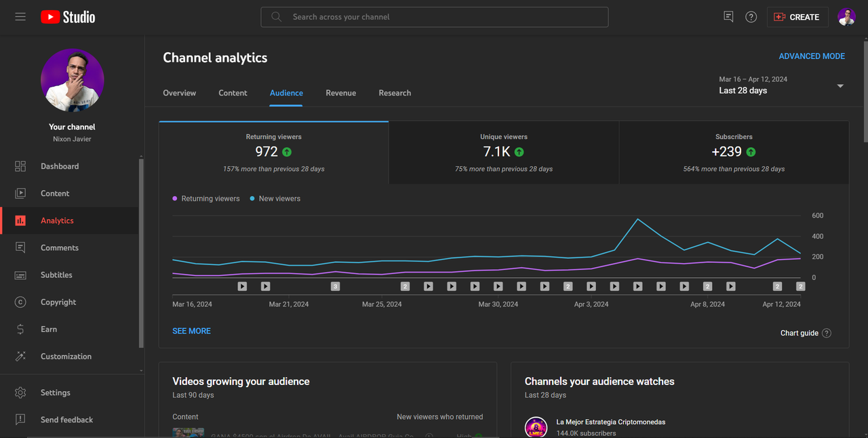Click video marker above Mar 30, 2024
Screen dimensions: 868x438
(498, 286)
